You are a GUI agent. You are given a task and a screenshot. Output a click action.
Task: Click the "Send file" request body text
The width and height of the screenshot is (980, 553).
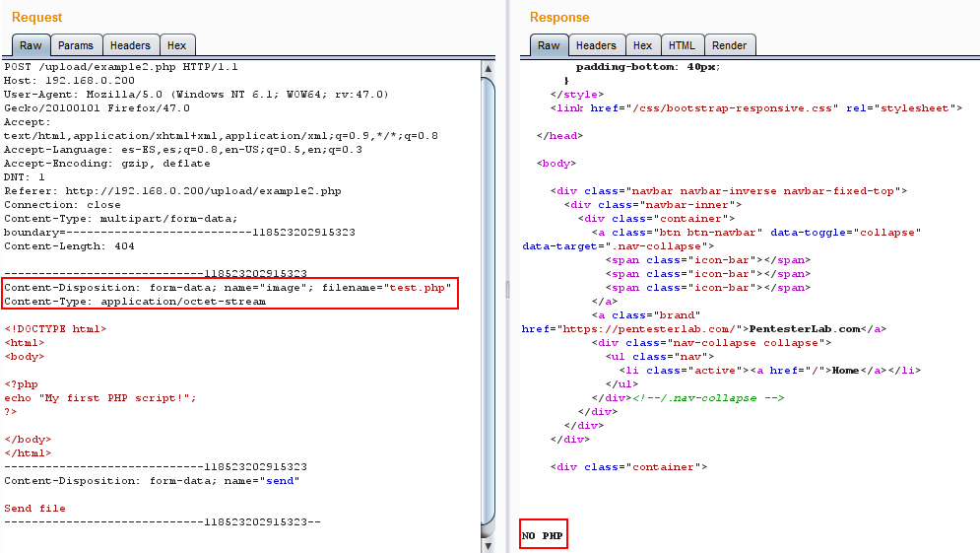(x=35, y=509)
